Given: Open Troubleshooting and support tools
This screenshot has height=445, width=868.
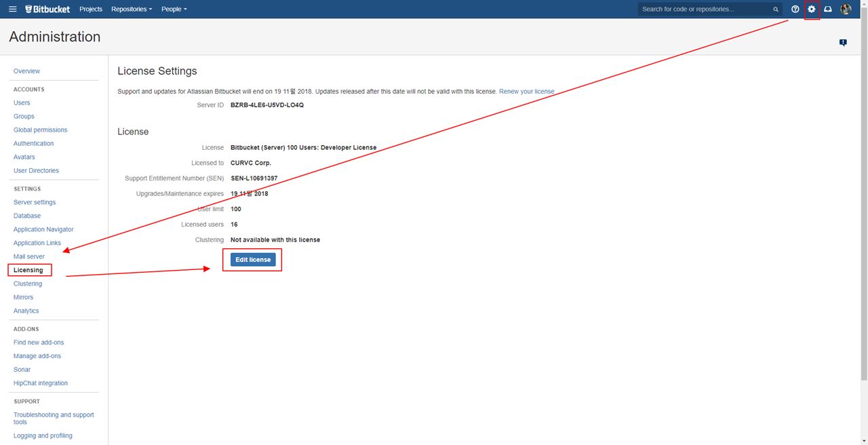Looking at the screenshot, I should pyautogui.click(x=54, y=419).
